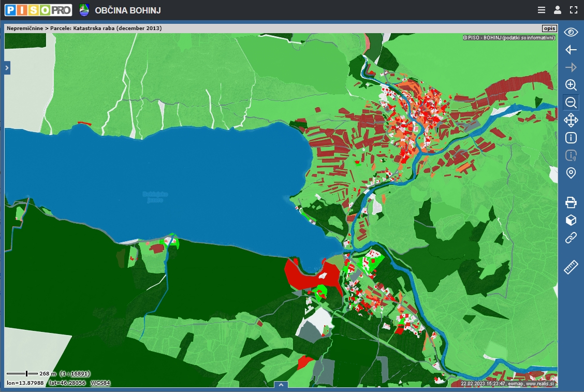Open the hamburger main menu
584x392 pixels.
[x=541, y=10]
